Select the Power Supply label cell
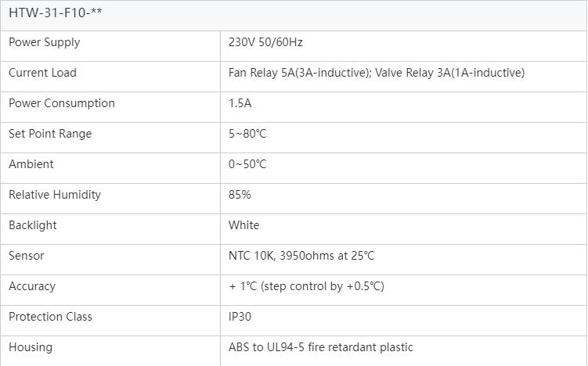The image size is (588, 366). tap(44, 42)
